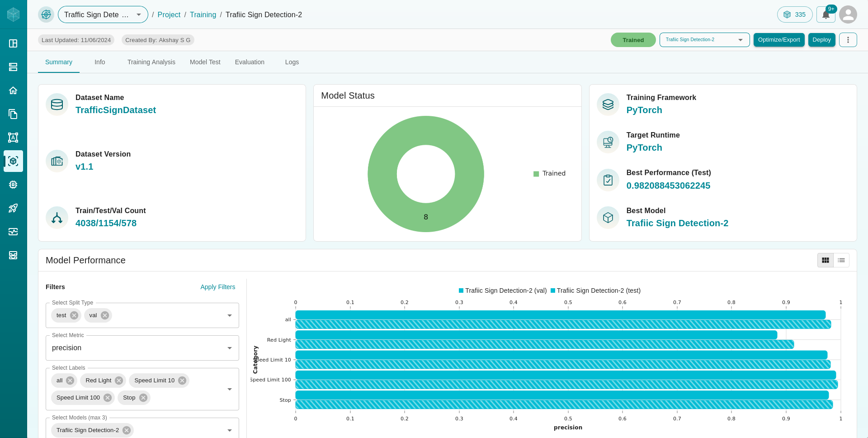Click the v1.1 dataset version value
The width and height of the screenshot is (868, 438).
(84, 167)
